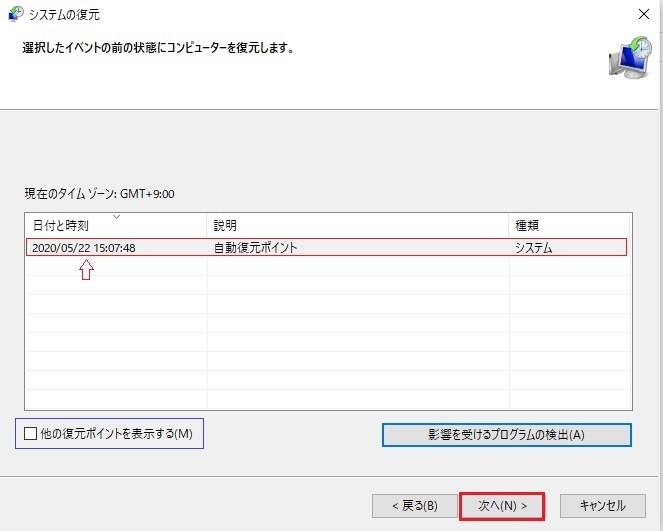Sort by the 日付と時刻 column header
This screenshot has width=663, height=531.
pyautogui.click(x=116, y=225)
